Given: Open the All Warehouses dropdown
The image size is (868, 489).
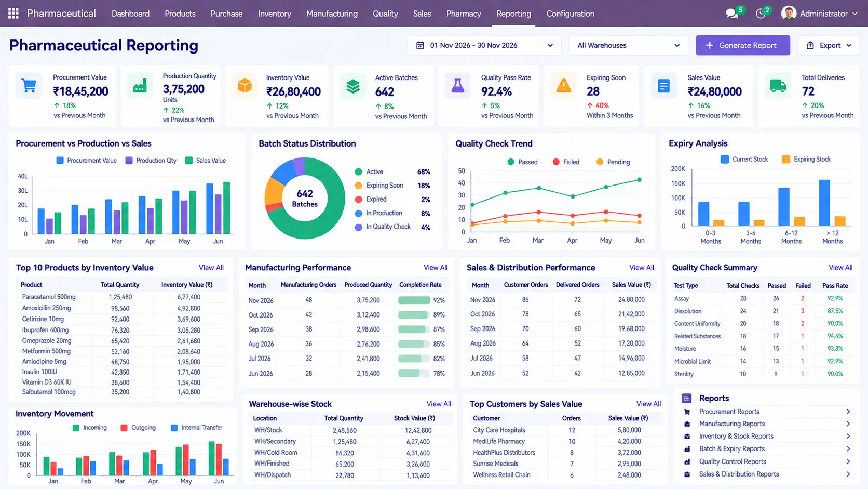Looking at the screenshot, I should [628, 45].
